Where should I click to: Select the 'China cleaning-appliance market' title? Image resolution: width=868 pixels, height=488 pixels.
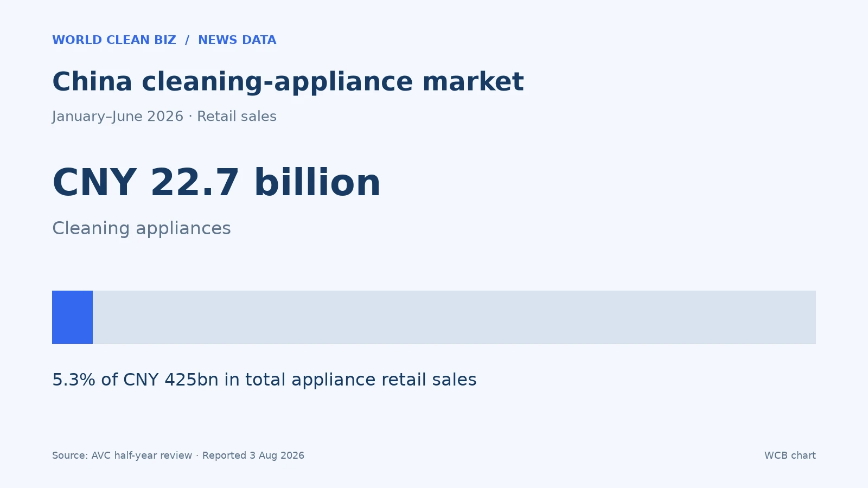click(x=288, y=82)
